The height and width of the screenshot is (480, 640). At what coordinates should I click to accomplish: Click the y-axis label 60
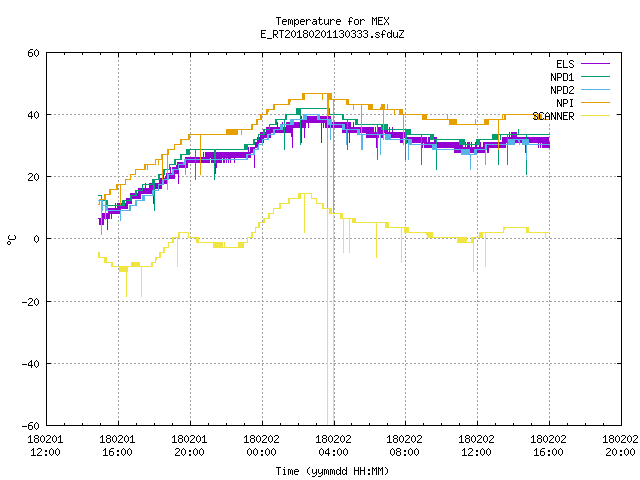pyautogui.click(x=33, y=53)
